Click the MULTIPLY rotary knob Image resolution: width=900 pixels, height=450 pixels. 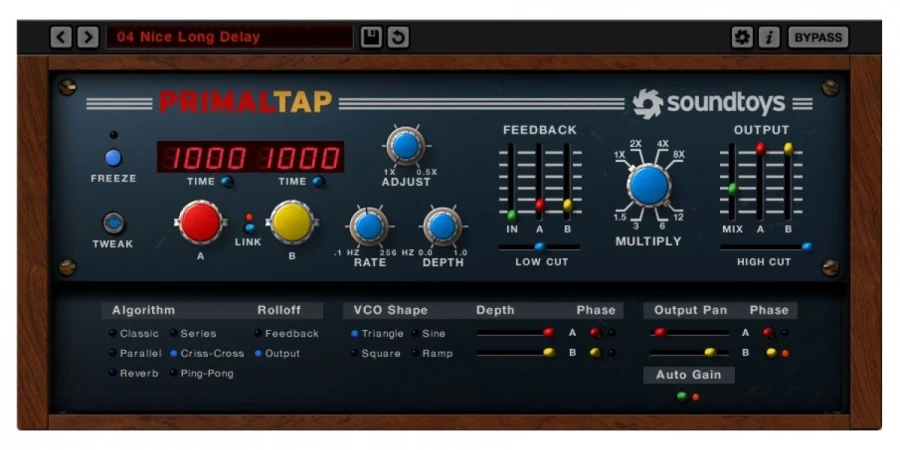pyautogui.click(x=649, y=185)
